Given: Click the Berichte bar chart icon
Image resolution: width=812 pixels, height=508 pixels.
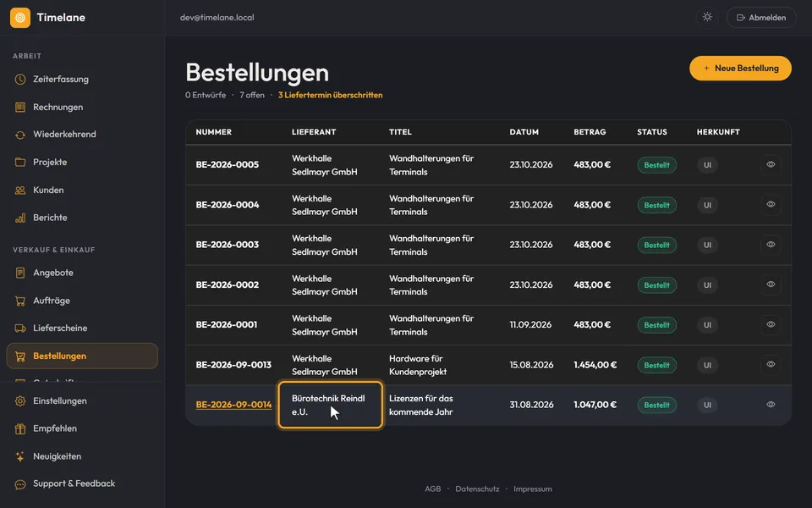Looking at the screenshot, I should tap(20, 218).
